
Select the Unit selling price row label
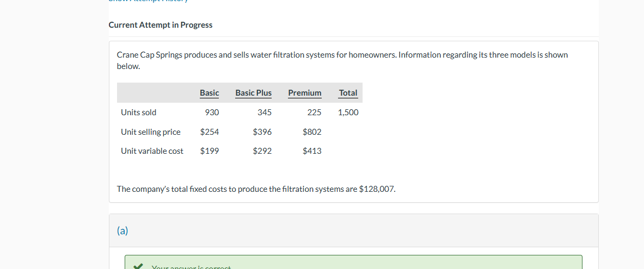151,132
